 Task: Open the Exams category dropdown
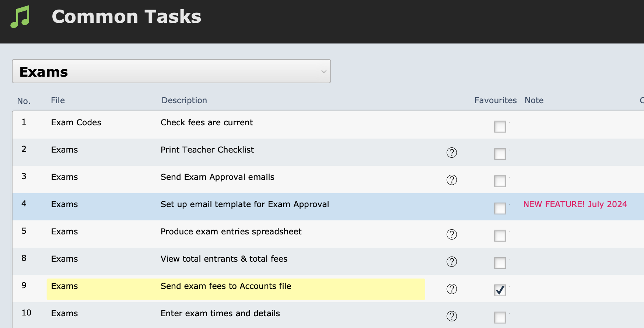tap(171, 71)
